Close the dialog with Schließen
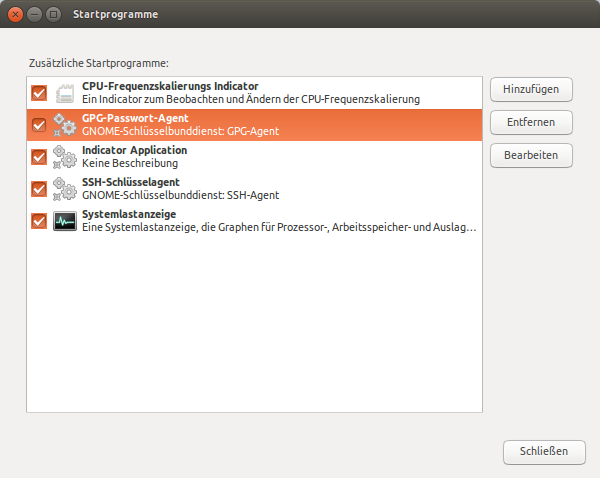Screen dimensions: 600x478 [x=543, y=451]
